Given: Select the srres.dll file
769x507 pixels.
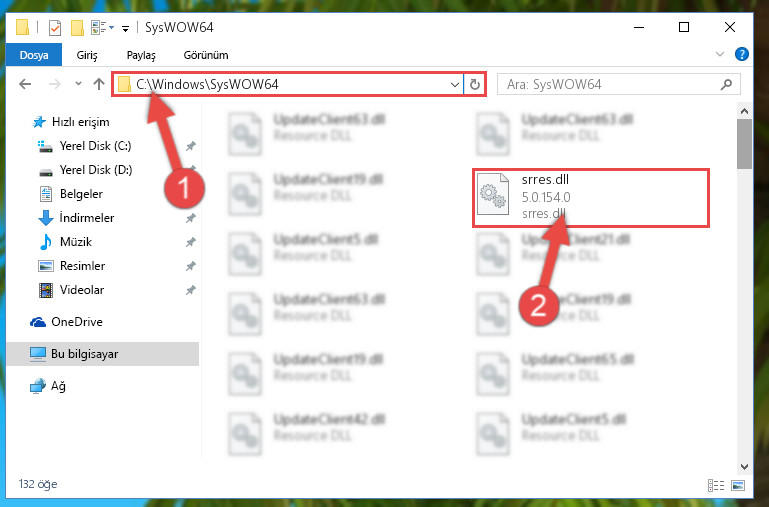Looking at the screenshot, I should tap(591, 198).
